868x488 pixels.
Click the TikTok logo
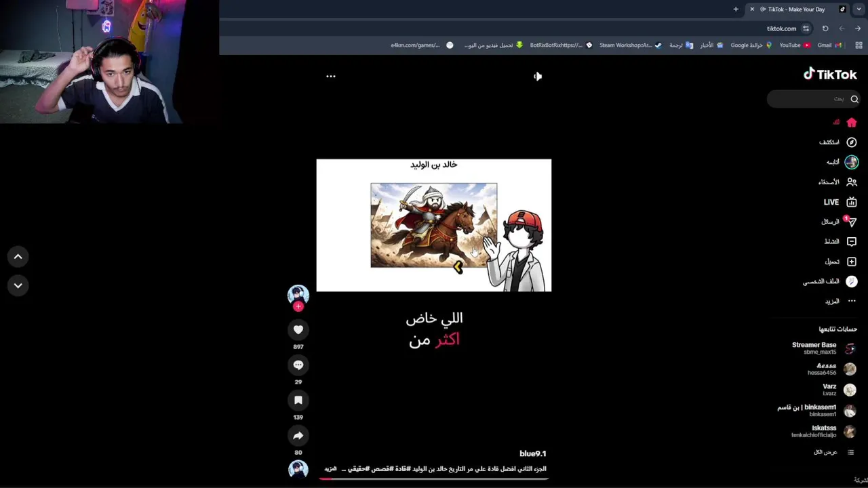(x=830, y=75)
